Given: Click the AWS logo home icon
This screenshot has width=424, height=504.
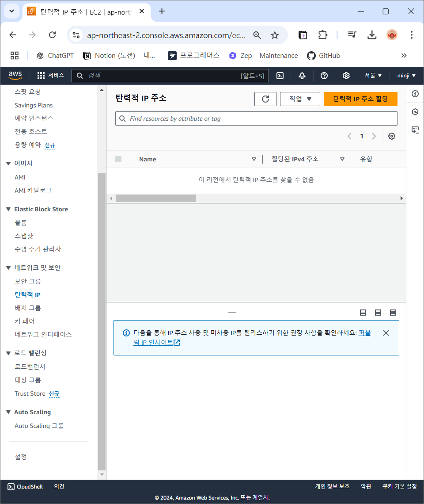Looking at the screenshot, I should (15, 75).
